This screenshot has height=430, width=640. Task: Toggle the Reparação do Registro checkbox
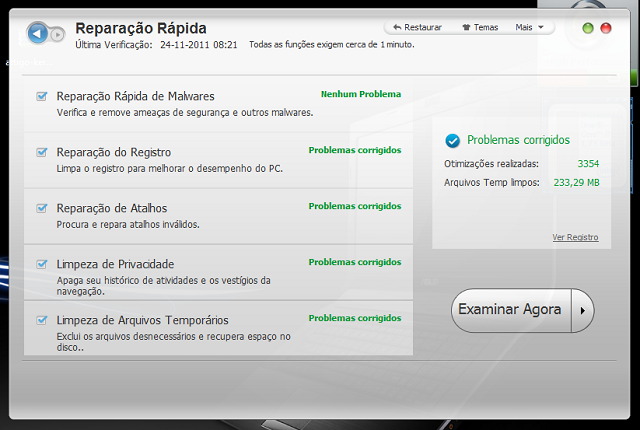(x=42, y=152)
